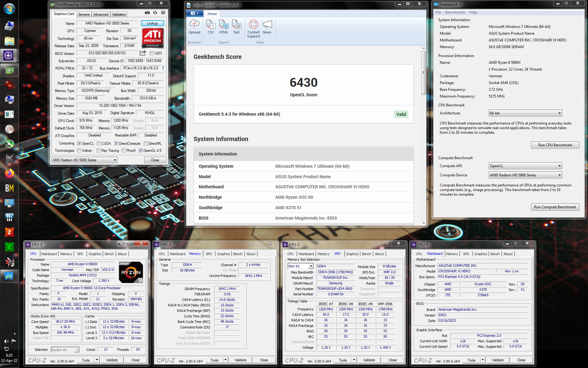Viewport: 588px width, 368px height.
Task: Switch to the Advanced tab in GPU-Z
Action: tap(101, 14)
